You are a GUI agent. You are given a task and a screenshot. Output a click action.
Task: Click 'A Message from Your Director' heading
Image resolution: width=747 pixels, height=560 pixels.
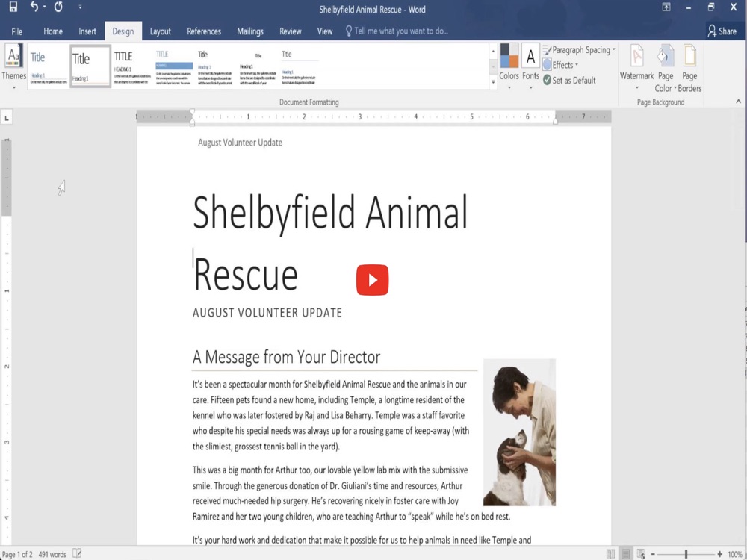tap(286, 357)
